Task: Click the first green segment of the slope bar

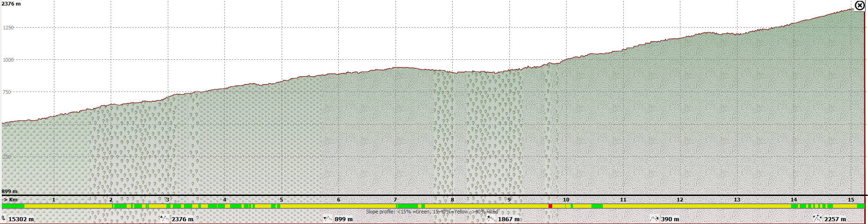Action: pos(13,206)
